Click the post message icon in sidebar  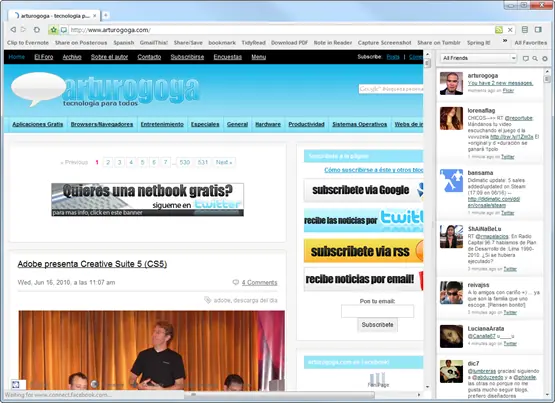click(x=526, y=58)
